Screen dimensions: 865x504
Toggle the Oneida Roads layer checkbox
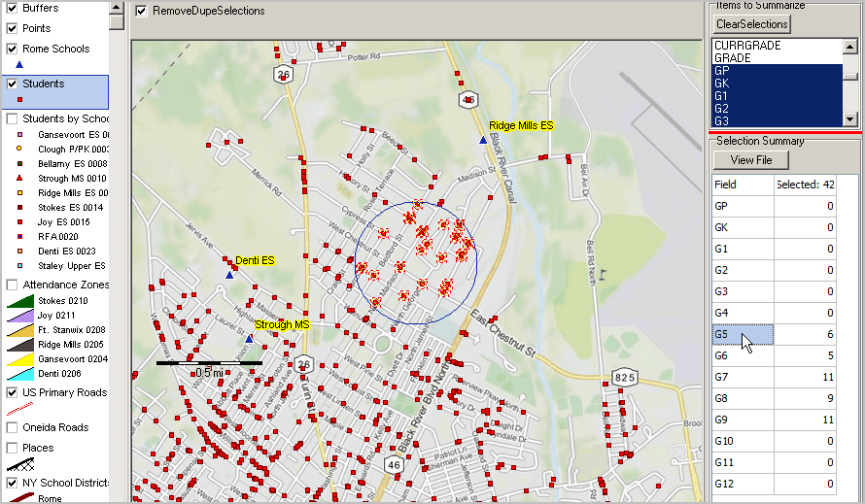12,427
